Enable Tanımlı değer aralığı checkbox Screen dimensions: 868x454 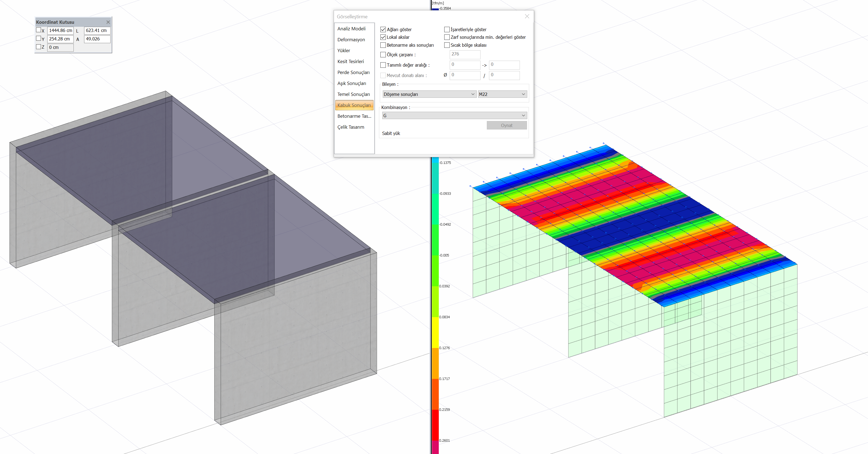[x=383, y=65]
